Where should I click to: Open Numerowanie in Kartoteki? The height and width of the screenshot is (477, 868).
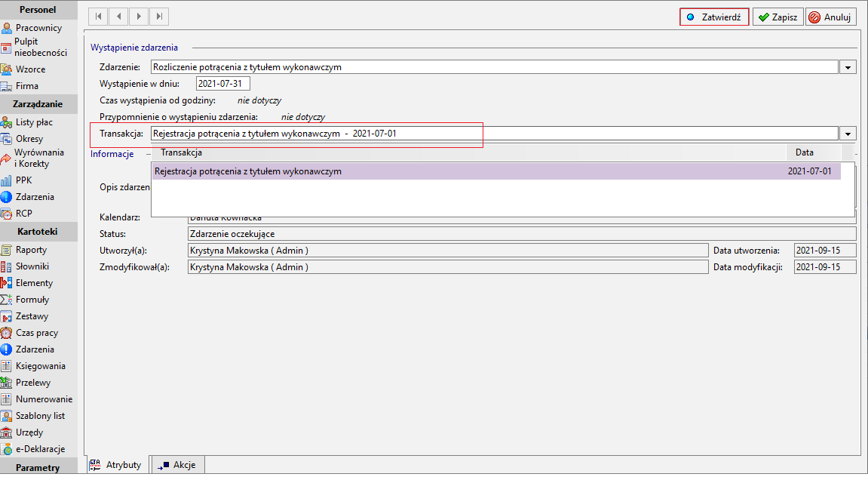click(x=36, y=399)
